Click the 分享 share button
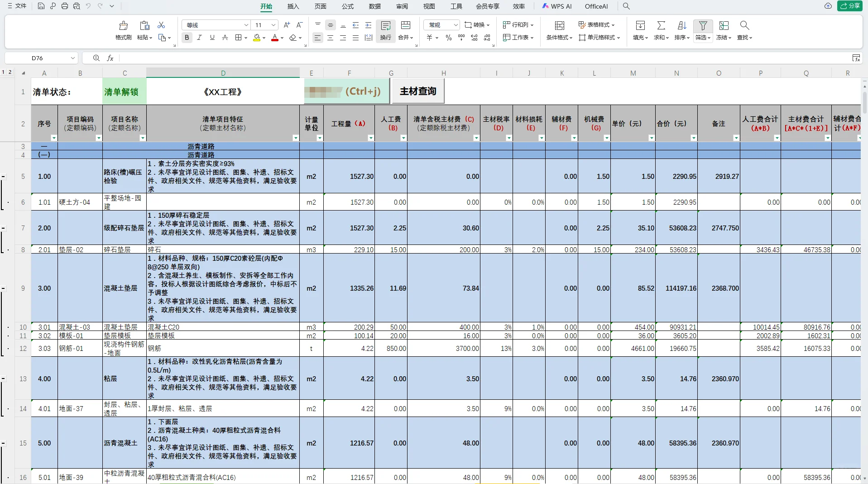The height and width of the screenshot is (484, 868). [850, 6]
